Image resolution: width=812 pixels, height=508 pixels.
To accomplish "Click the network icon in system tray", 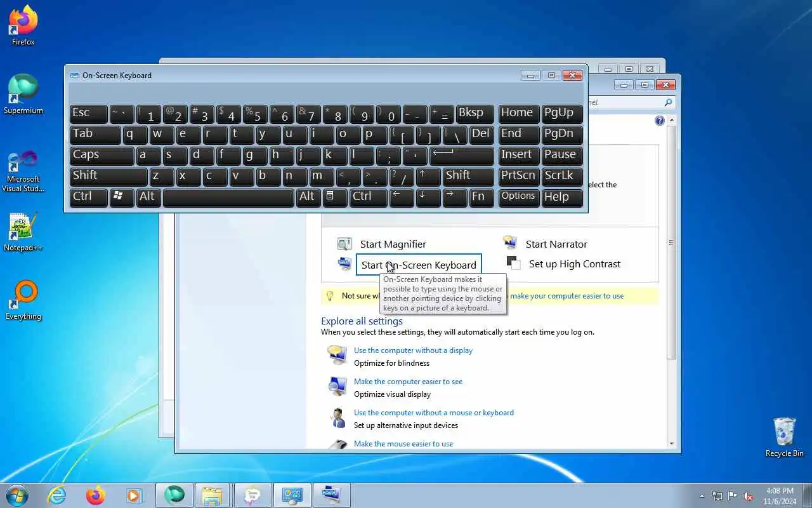I will coord(717,496).
